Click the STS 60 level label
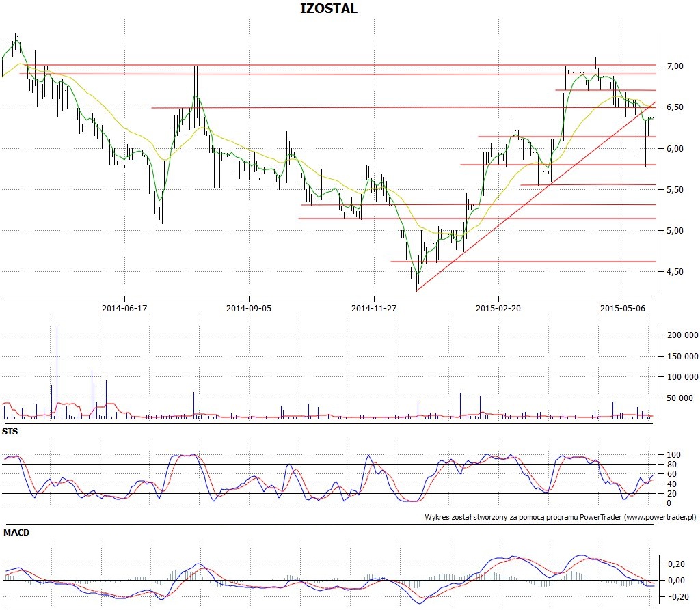 click(672, 474)
